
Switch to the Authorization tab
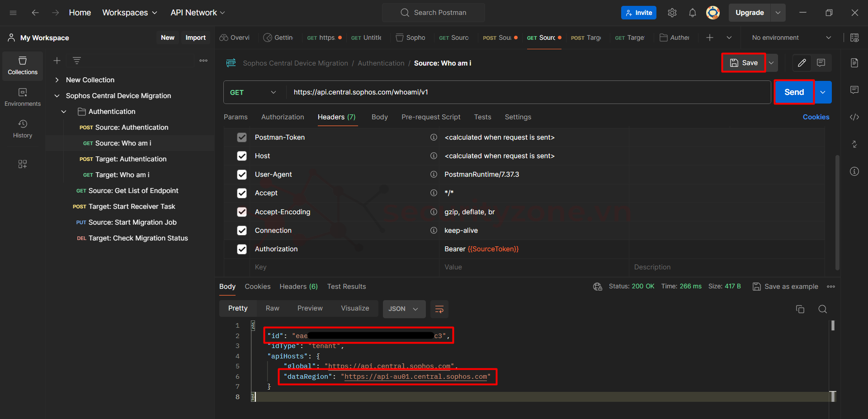(x=283, y=117)
